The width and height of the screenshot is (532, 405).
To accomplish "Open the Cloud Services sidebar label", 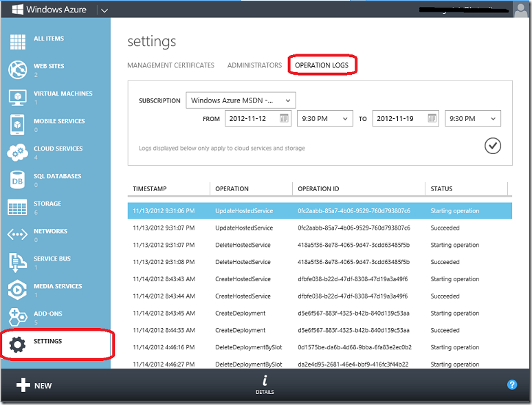I will click(x=58, y=149).
